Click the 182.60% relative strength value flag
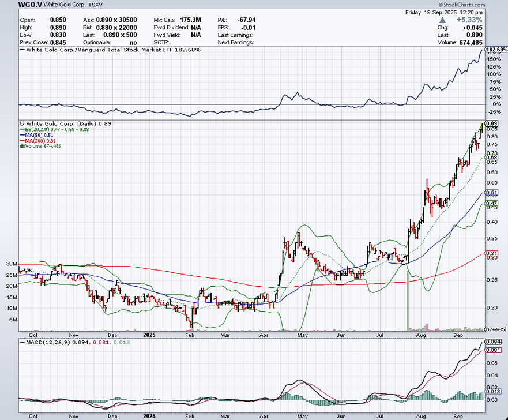Screen dimensions: 508x420 496,50
